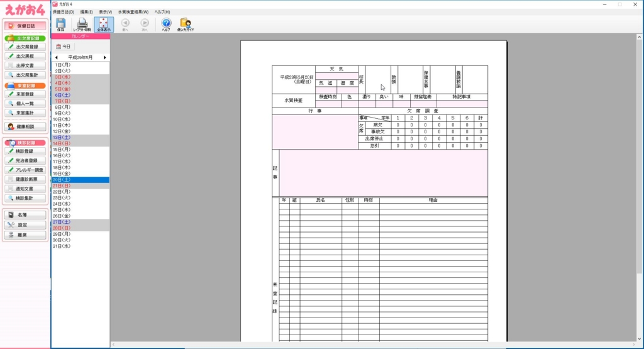This screenshot has width=644, height=349.
Task: Select 17日(水) in the calendar list
Action: coord(80,162)
